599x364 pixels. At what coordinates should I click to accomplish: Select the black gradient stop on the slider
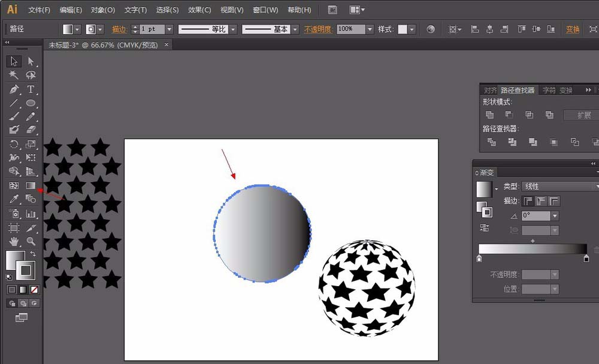tap(585, 259)
